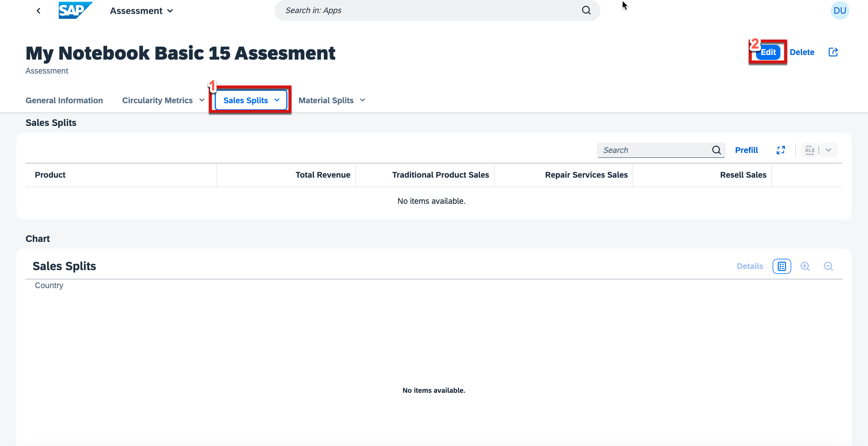
Task: Go back with the back arrow
Action: (38, 11)
